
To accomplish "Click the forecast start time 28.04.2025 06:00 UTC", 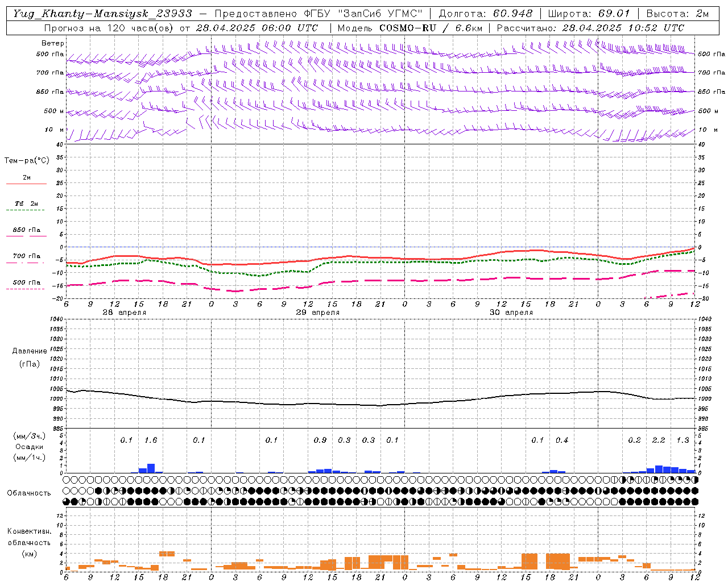I will click(x=257, y=28).
